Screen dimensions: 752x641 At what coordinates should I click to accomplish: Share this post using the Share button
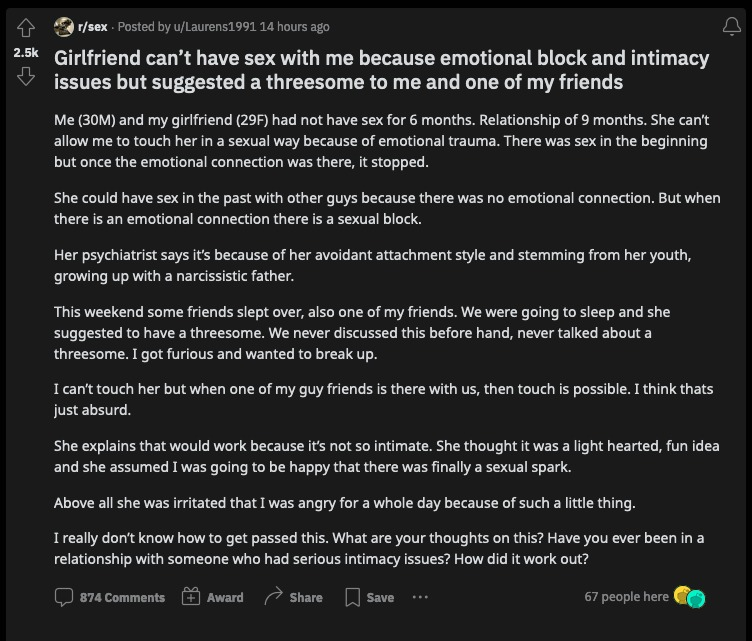[x=293, y=597]
